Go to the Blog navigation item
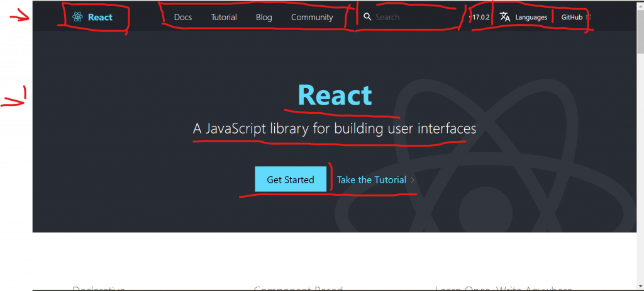644x291 pixels. point(264,17)
